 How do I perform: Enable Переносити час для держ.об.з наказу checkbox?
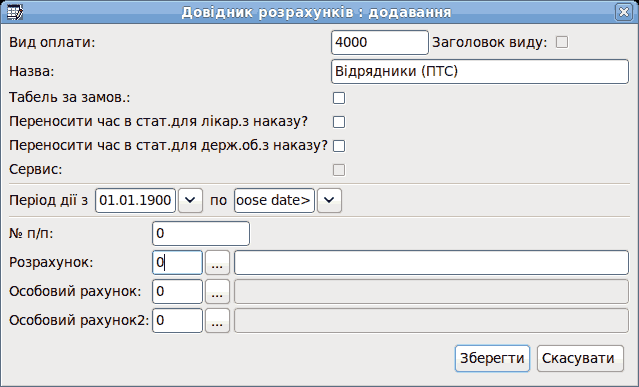click(x=339, y=146)
